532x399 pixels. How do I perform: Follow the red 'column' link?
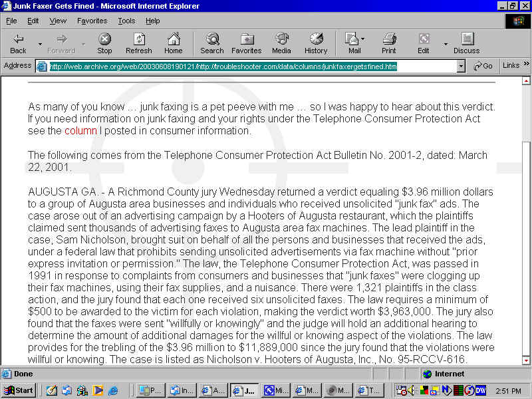point(80,130)
